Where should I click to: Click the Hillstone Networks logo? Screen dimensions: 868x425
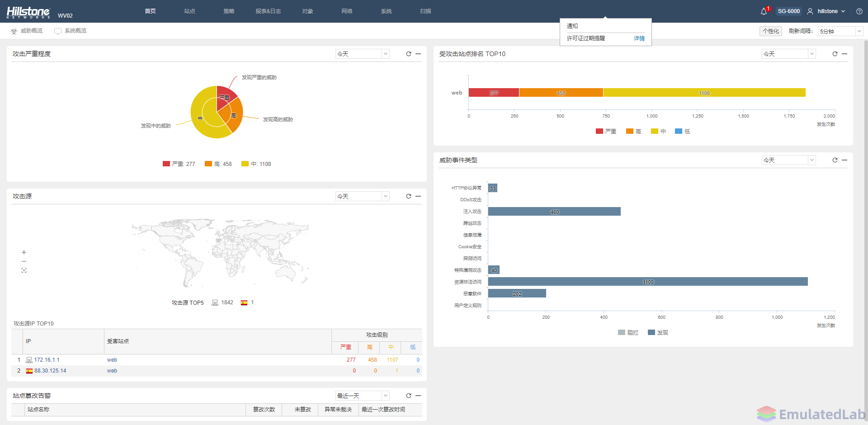(x=28, y=12)
